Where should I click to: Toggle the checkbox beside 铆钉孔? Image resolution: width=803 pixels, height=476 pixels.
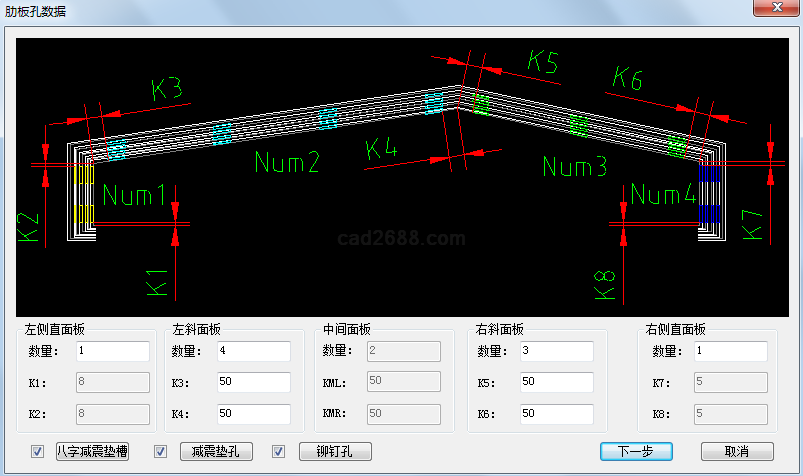(279, 451)
